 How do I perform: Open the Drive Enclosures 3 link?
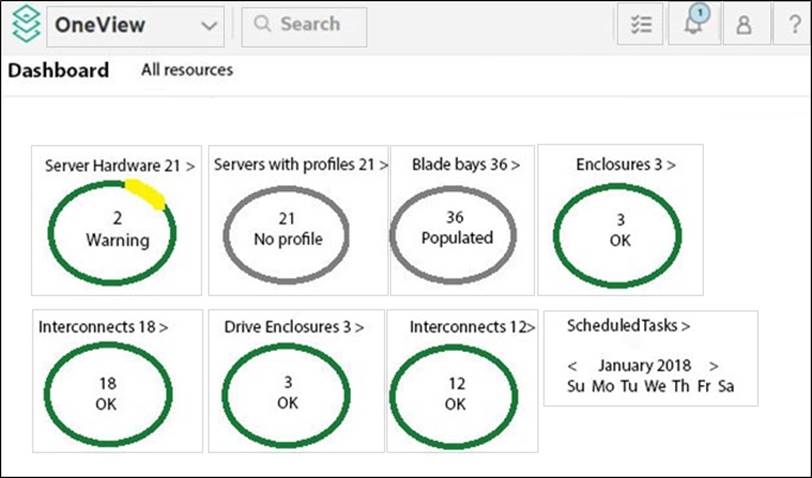[294, 327]
